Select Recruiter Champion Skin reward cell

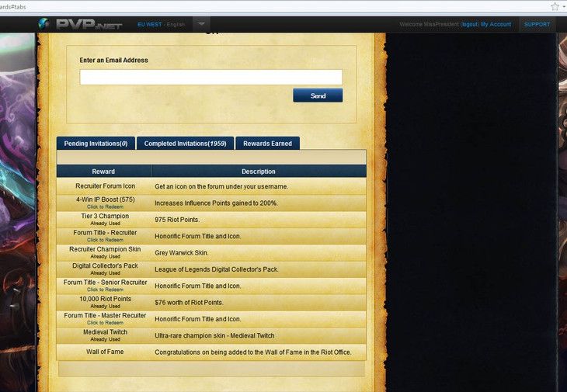coord(105,252)
